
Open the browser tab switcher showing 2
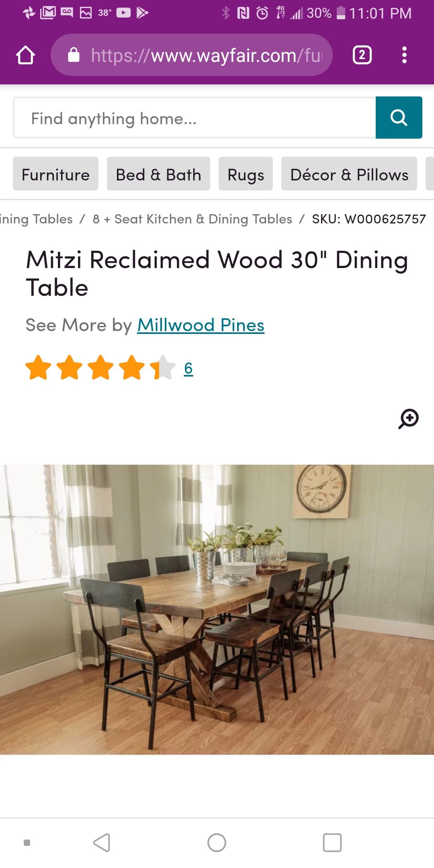click(362, 55)
